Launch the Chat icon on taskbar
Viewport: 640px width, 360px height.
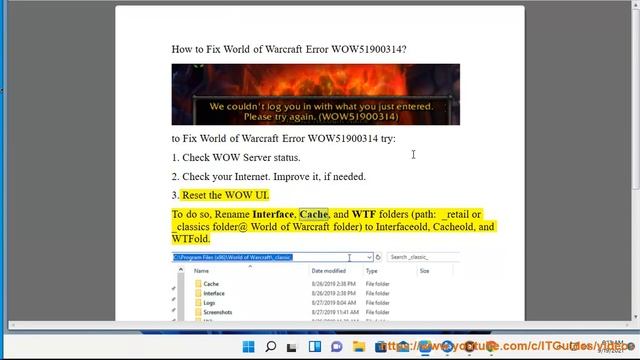coord(336,347)
